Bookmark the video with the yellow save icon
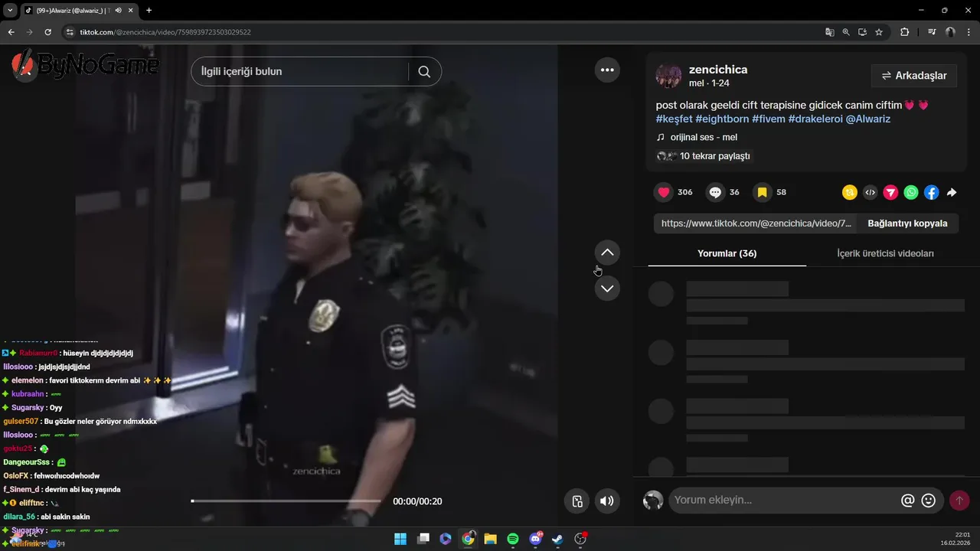The image size is (980, 551). tap(762, 192)
